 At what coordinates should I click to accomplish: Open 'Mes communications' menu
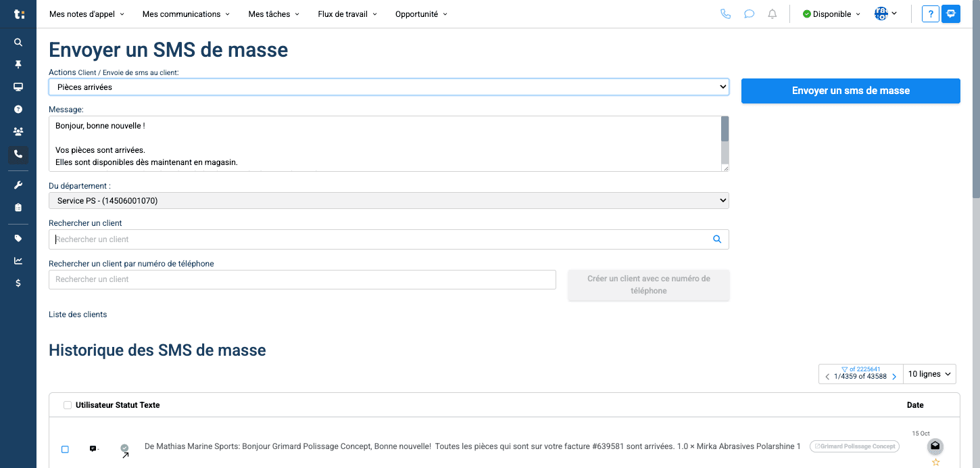coord(186,14)
